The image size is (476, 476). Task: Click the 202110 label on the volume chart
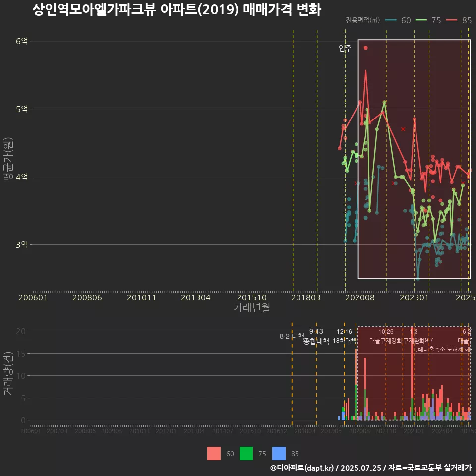386,431
